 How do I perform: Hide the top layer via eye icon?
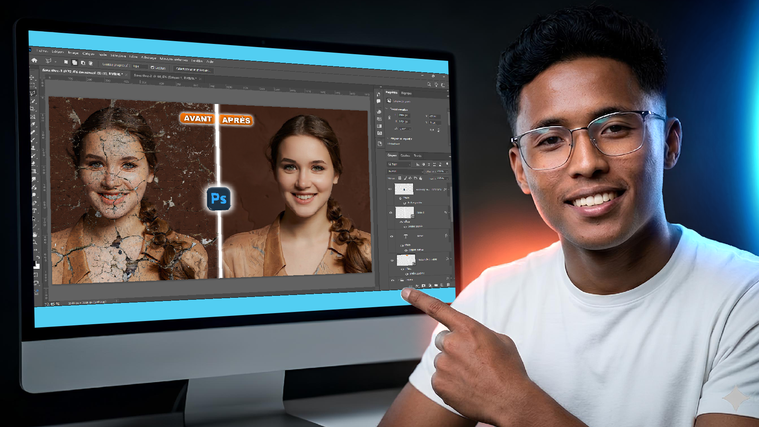(390, 189)
